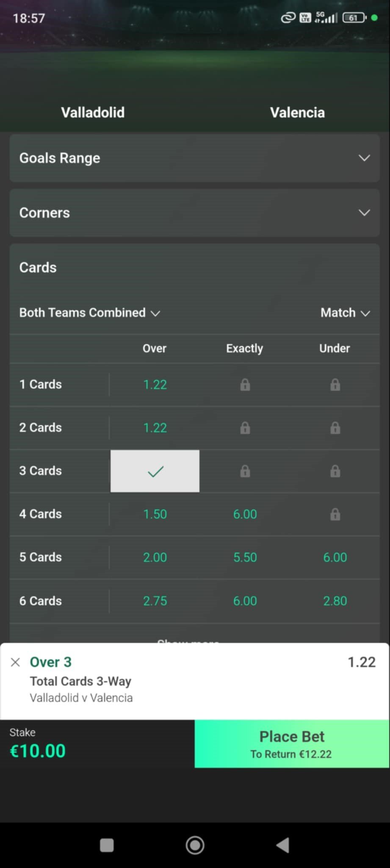Remove the Over 3 selection from betslip

click(x=15, y=662)
